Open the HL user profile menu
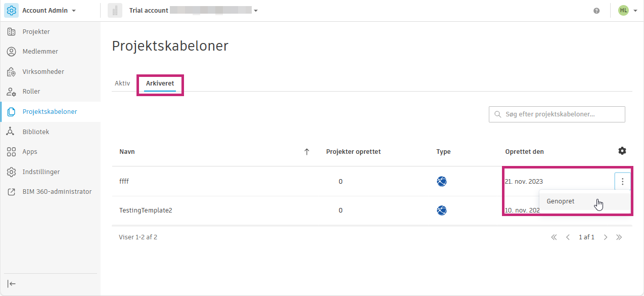644x296 pixels. (627, 11)
